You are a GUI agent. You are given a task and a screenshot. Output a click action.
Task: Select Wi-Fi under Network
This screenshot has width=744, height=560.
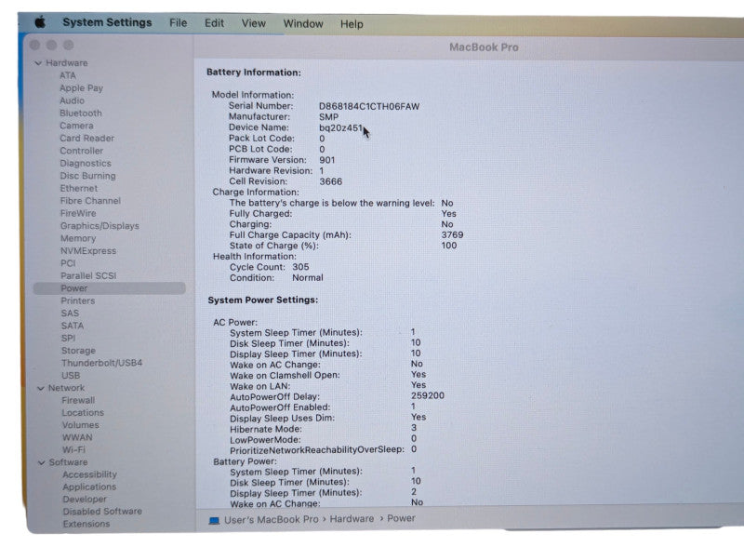point(73,449)
